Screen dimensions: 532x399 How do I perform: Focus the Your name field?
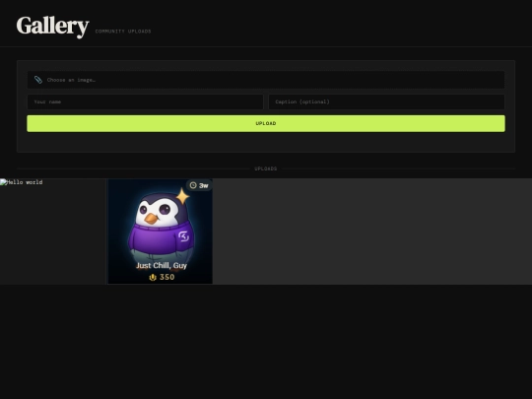click(145, 101)
